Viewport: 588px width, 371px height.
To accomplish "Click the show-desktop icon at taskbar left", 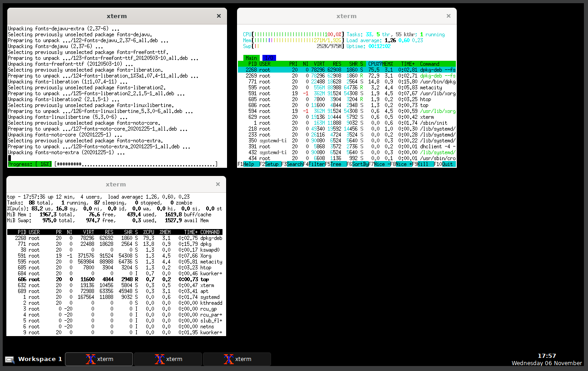I will [9, 359].
